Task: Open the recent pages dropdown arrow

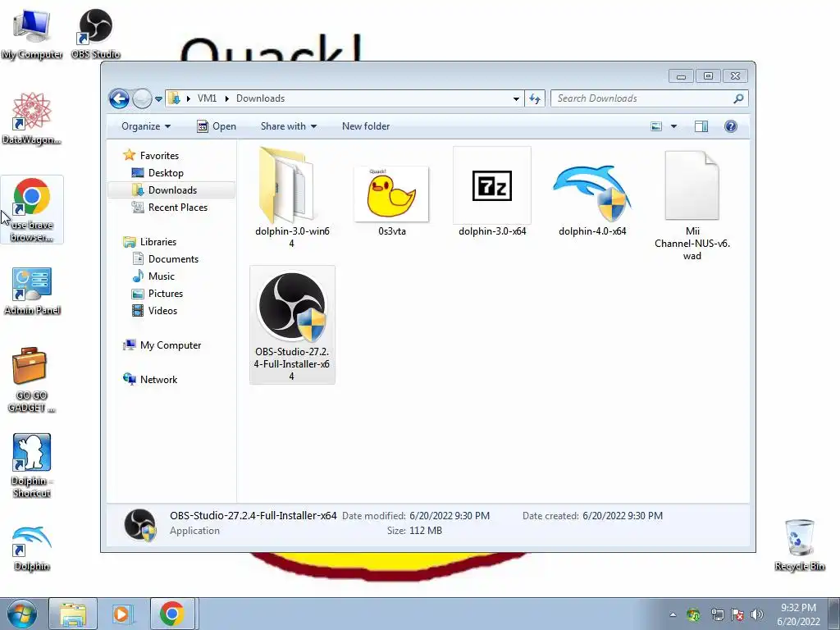Action: coord(158,99)
